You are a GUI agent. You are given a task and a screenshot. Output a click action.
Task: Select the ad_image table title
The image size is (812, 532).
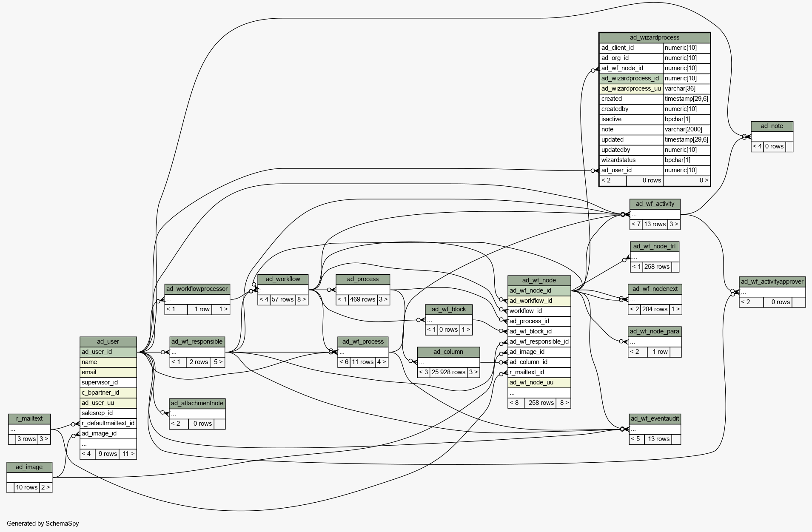tap(29, 467)
